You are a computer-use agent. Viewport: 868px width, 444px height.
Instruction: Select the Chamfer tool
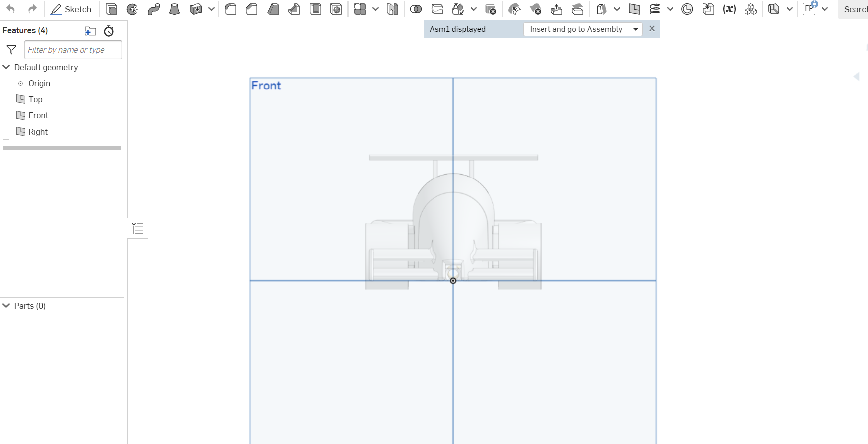(252, 9)
